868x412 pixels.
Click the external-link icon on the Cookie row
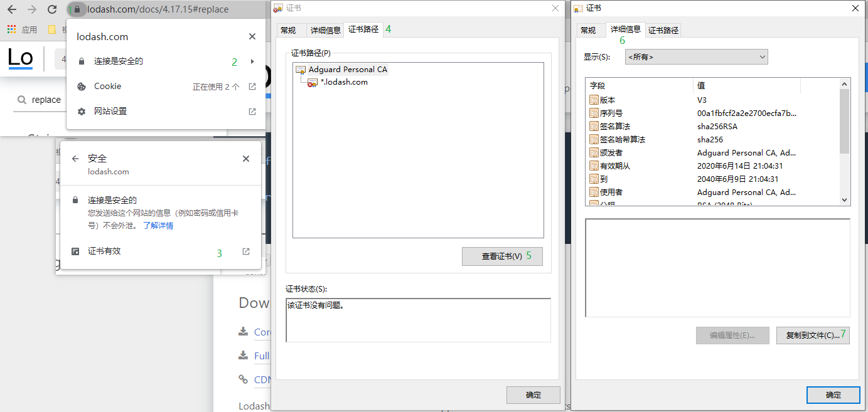(252, 87)
